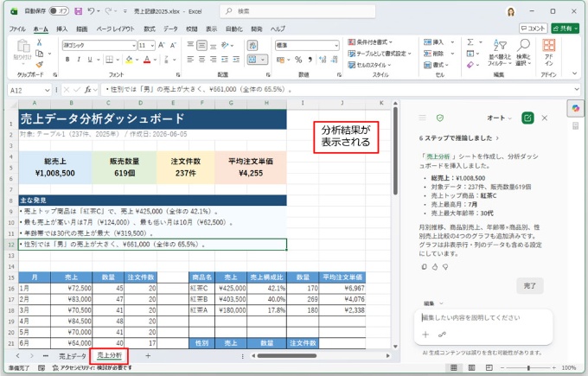The image size is (588, 376).
Task: Open Cell Styles dropdown
Action: (x=369, y=65)
